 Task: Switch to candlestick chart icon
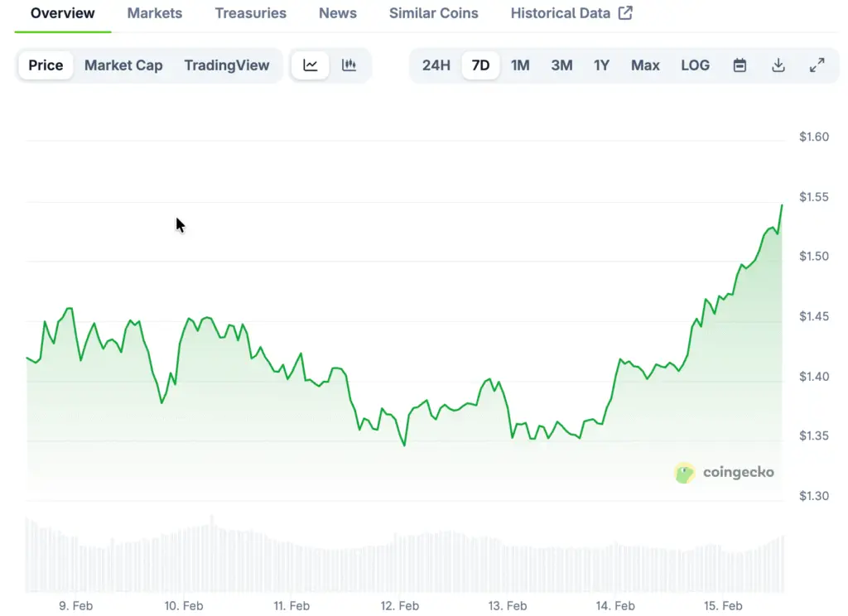pos(349,65)
